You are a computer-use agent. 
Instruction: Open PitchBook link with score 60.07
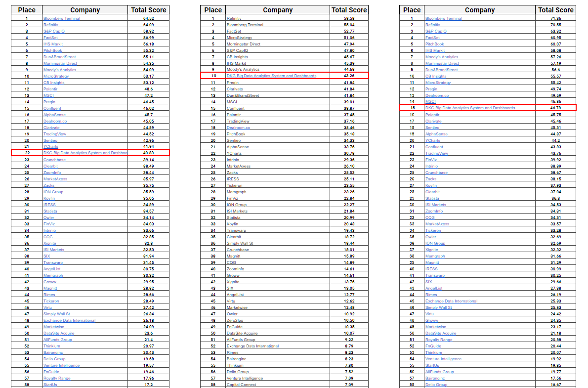(434, 44)
